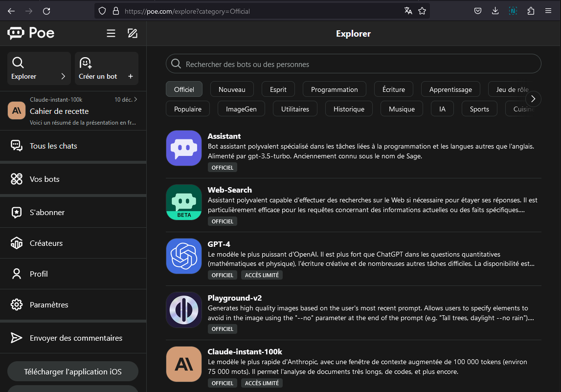This screenshot has height=392, width=561.
Task: Select the Historique category
Action: point(349,109)
